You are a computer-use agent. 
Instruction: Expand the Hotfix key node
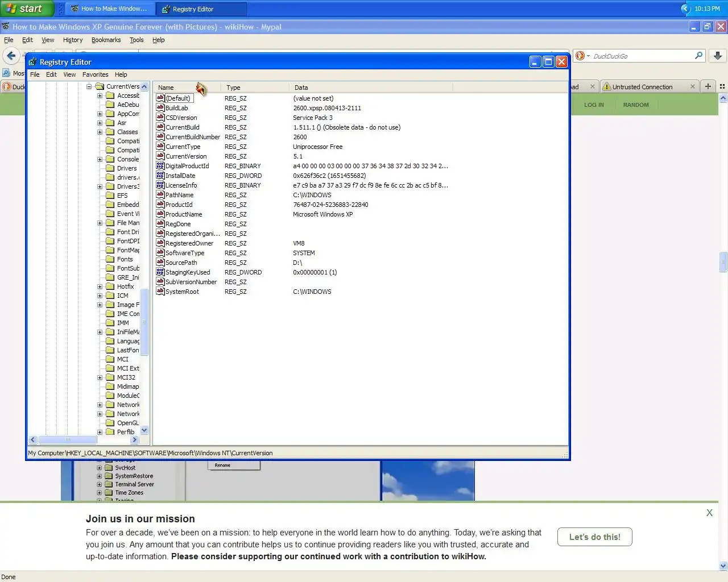tap(100, 286)
